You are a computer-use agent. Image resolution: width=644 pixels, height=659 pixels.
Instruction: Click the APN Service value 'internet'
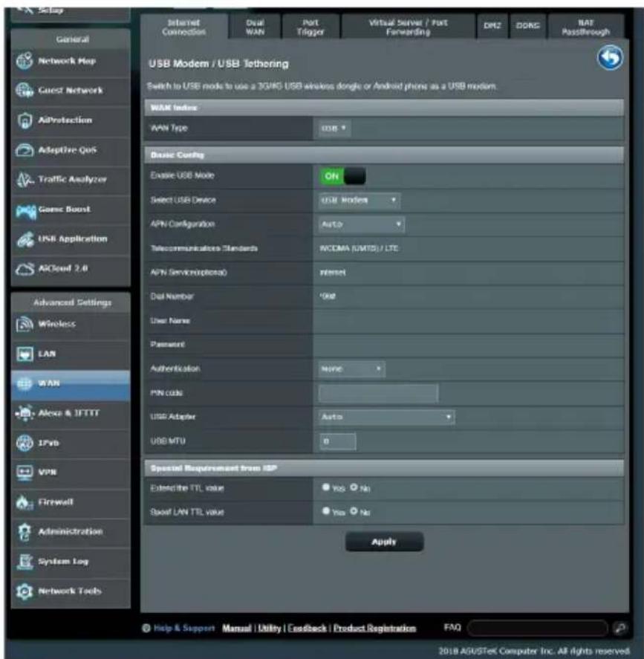(x=333, y=273)
